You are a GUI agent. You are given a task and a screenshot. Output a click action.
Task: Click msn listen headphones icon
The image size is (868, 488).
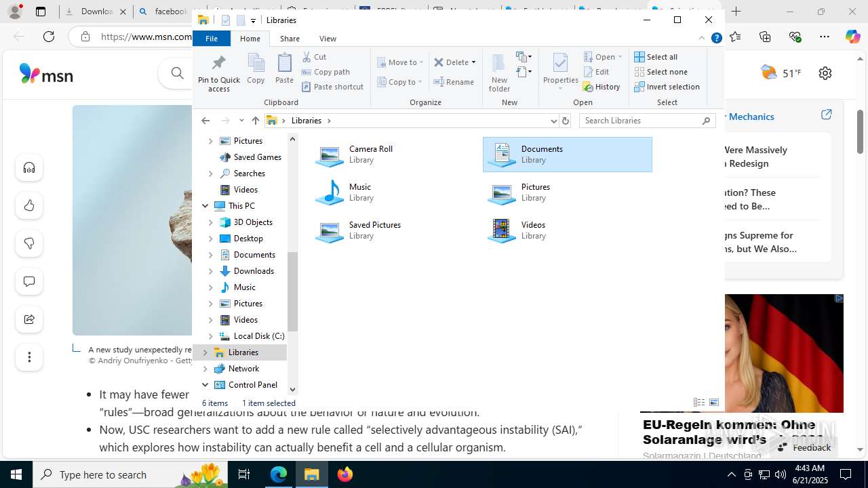[x=29, y=167]
